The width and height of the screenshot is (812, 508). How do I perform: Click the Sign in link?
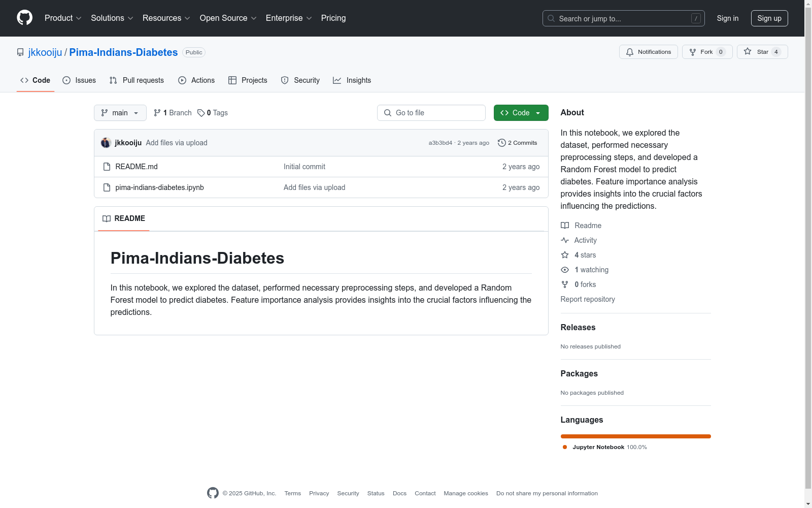(728, 18)
